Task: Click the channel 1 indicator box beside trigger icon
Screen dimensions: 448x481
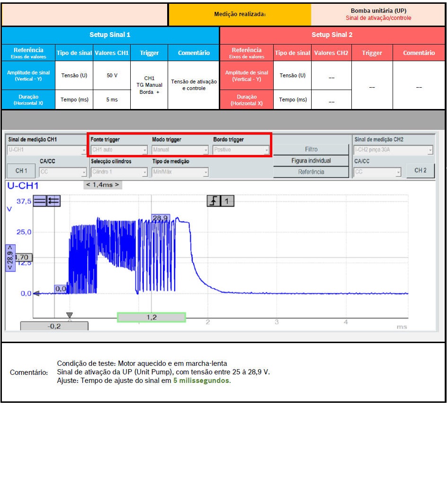Action: click(x=227, y=201)
